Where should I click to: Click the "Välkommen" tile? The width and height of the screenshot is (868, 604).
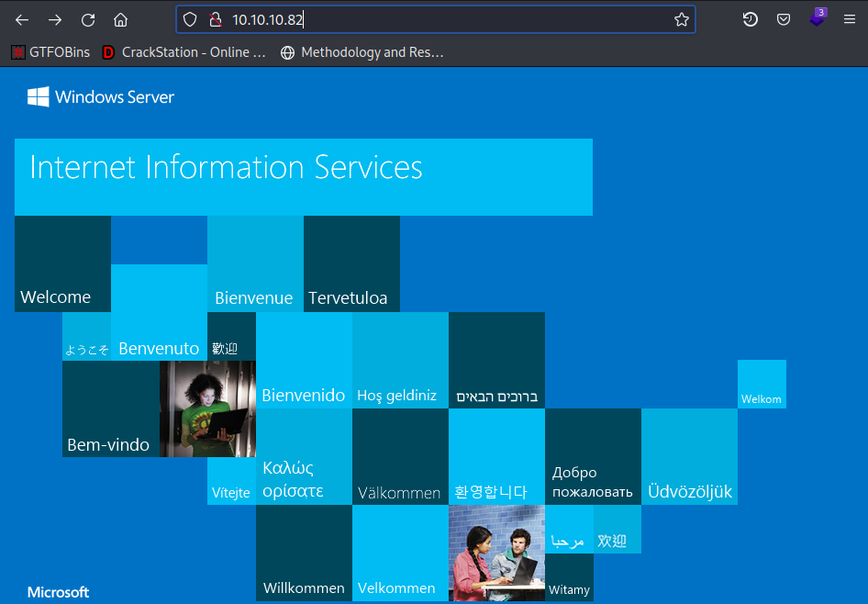point(400,457)
